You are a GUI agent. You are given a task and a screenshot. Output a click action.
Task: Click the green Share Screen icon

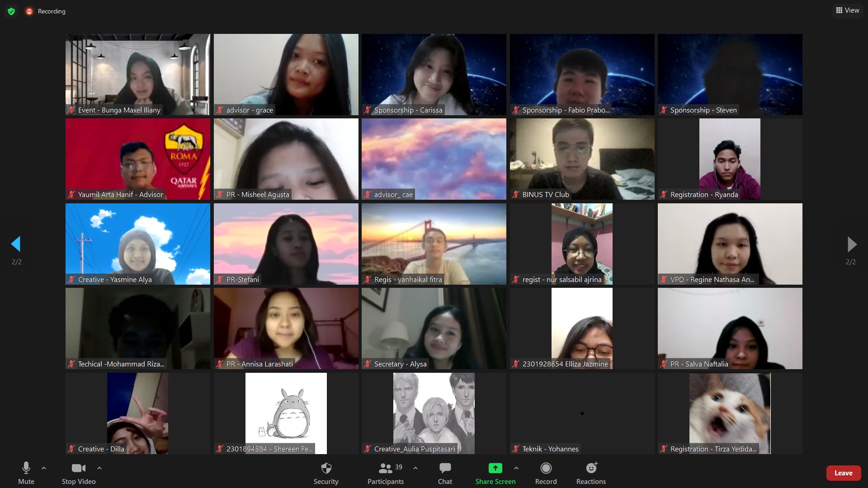[x=495, y=469]
